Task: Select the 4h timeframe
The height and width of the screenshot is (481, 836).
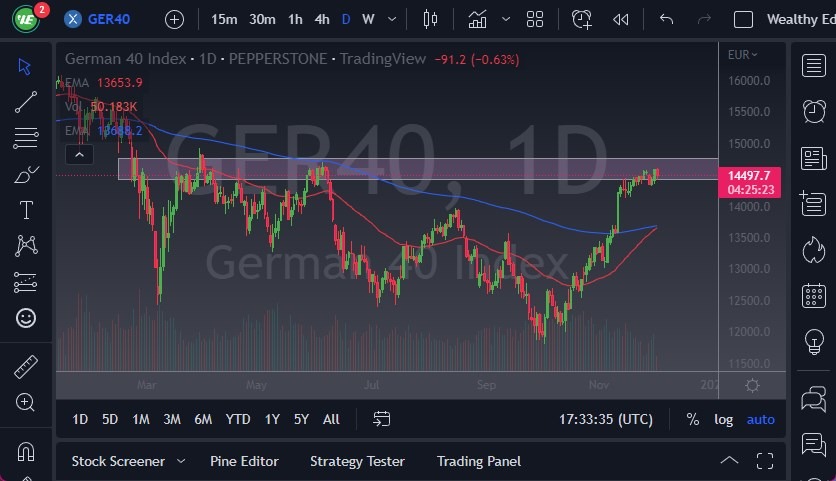Action: pyautogui.click(x=322, y=19)
